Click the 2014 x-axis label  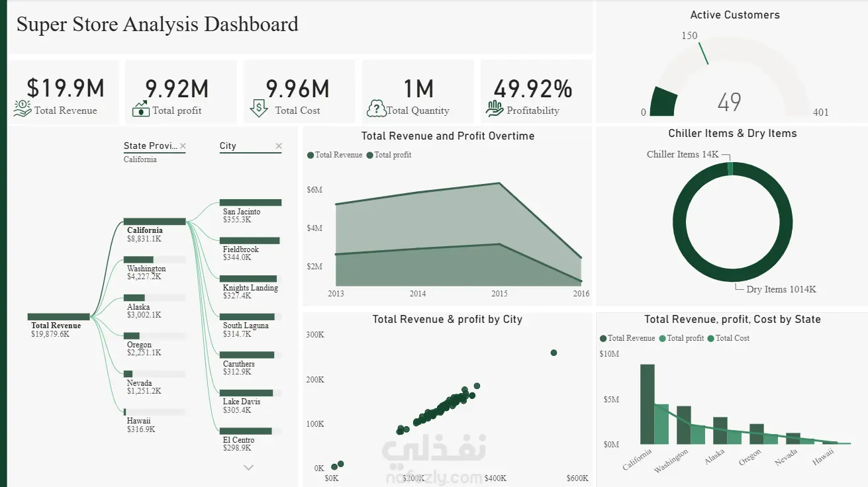pos(418,293)
